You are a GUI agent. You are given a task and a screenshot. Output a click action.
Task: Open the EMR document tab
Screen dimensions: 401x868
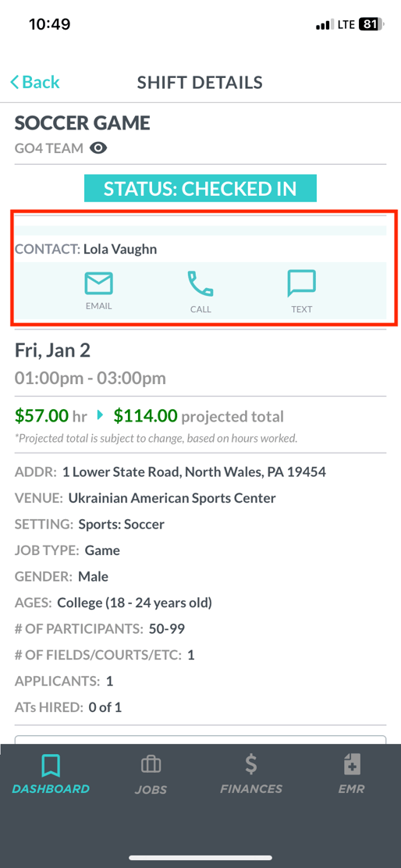(x=351, y=774)
